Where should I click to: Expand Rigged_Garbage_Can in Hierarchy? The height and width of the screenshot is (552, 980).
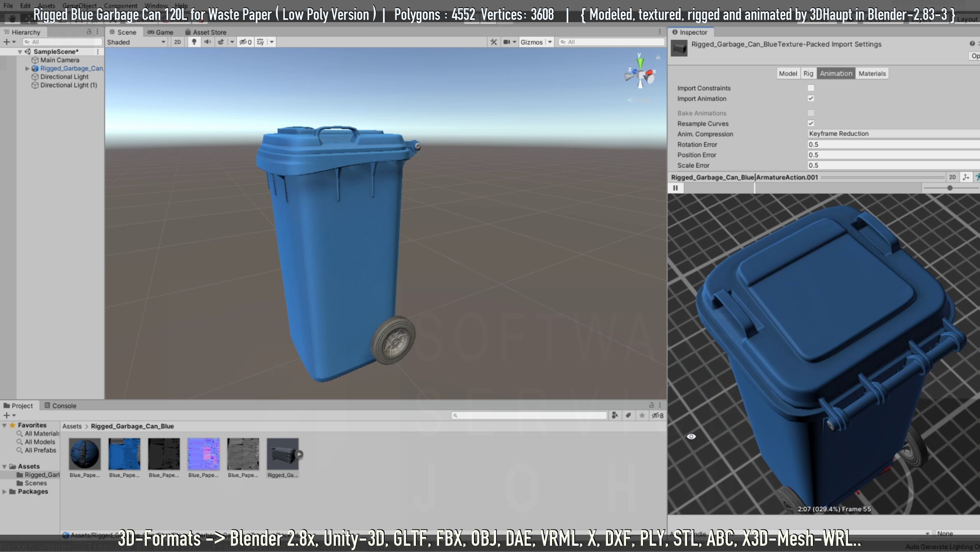click(x=27, y=68)
